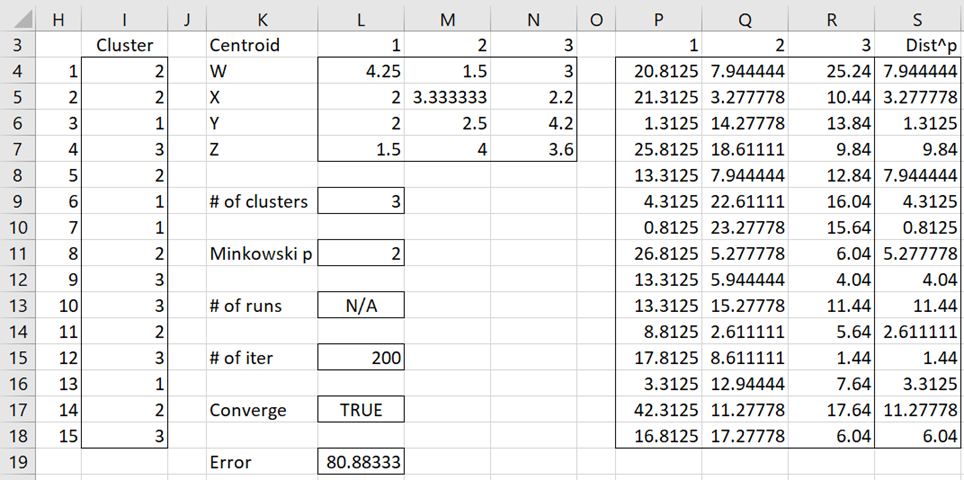Select centroid Y value 4.2
The height and width of the screenshot is (480, 964).
pyautogui.click(x=534, y=123)
